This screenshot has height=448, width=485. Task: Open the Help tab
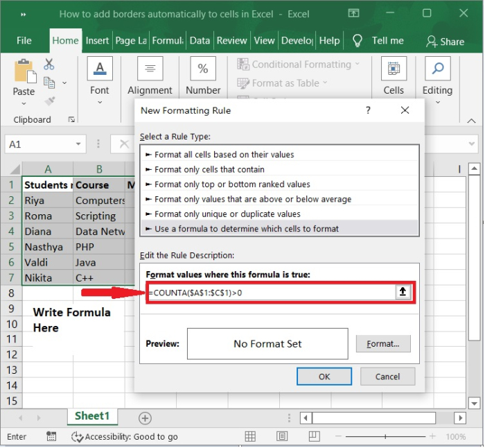[x=329, y=40]
